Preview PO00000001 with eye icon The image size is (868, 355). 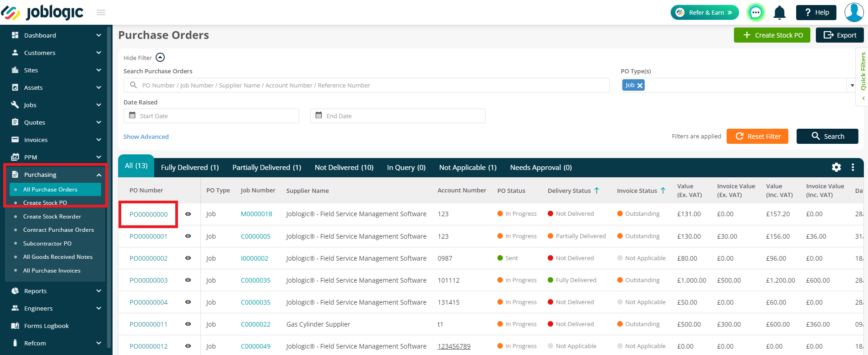188,236
